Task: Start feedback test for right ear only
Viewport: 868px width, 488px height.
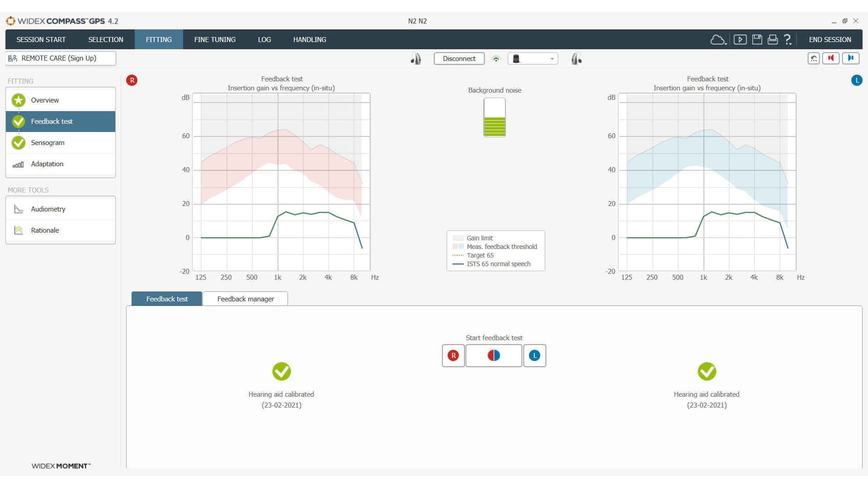Action: tap(453, 356)
